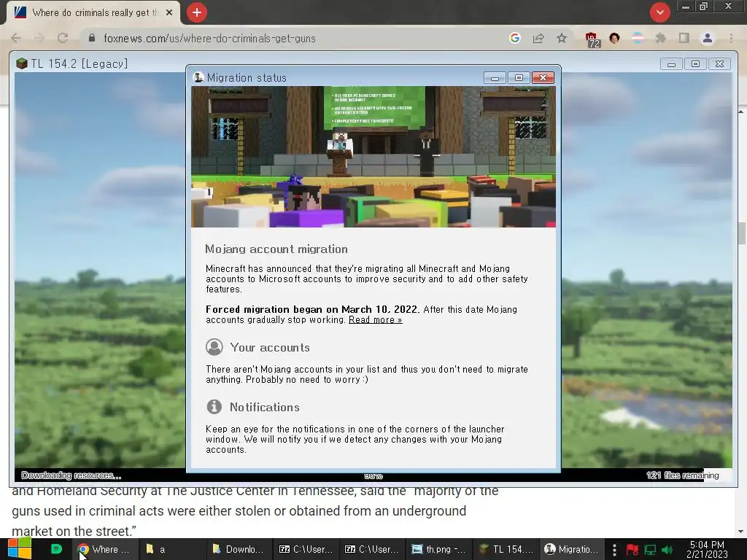Click the page scrollbar down arrow

741,532
